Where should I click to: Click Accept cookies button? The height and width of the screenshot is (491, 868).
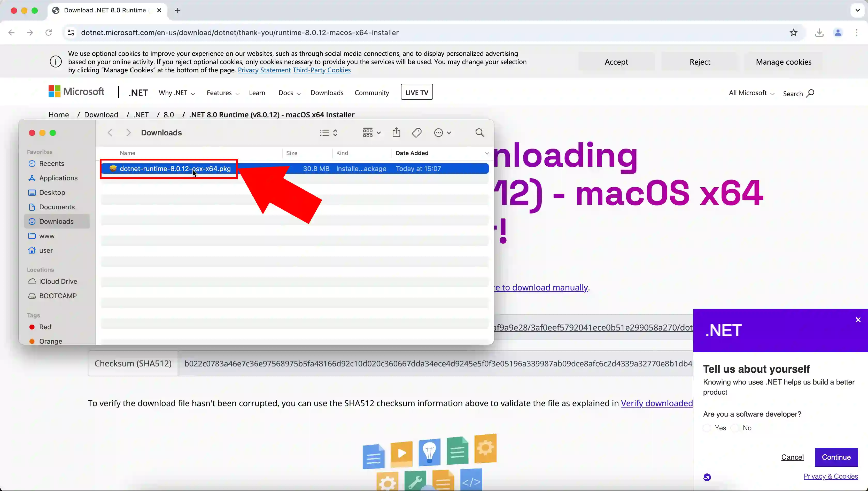(616, 62)
